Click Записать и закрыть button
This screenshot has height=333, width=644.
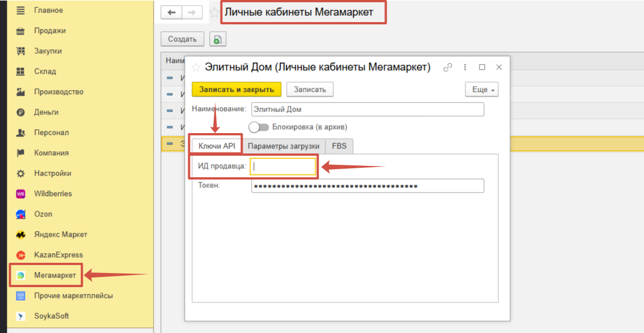236,89
